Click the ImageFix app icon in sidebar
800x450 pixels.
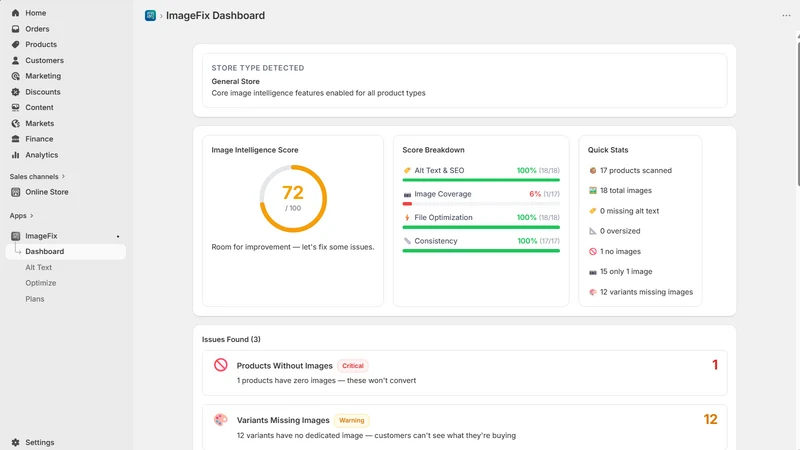point(15,236)
